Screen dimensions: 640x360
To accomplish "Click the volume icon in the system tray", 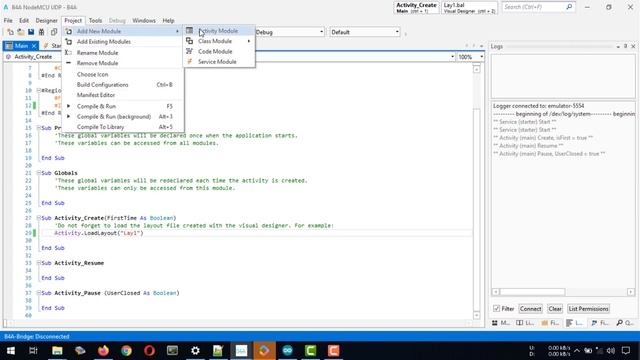I will 611,351.
